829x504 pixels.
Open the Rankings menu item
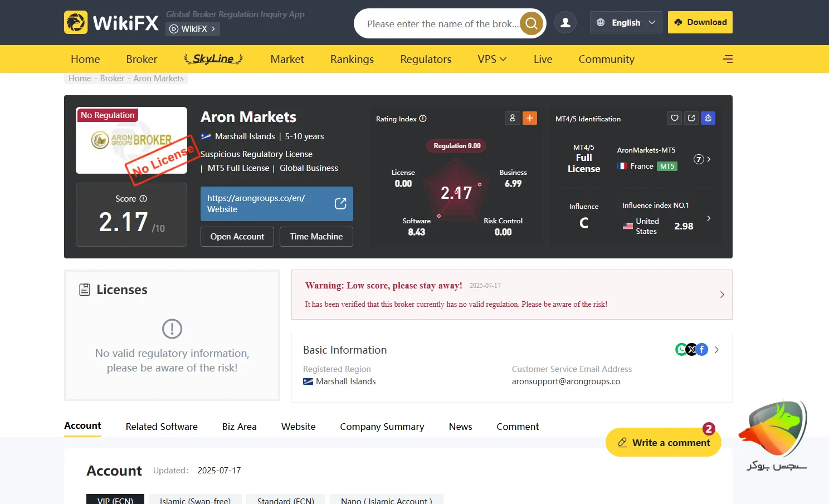pyautogui.click(x=352, y=59)
